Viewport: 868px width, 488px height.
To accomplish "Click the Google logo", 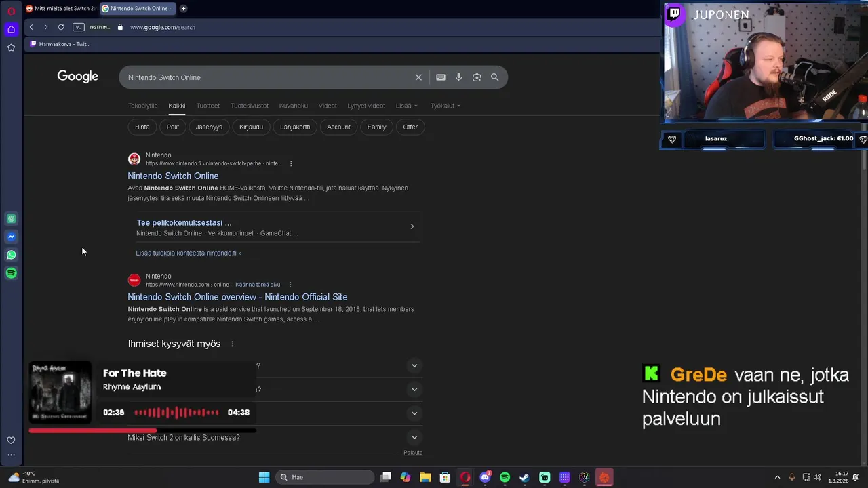I will point(78,77).
